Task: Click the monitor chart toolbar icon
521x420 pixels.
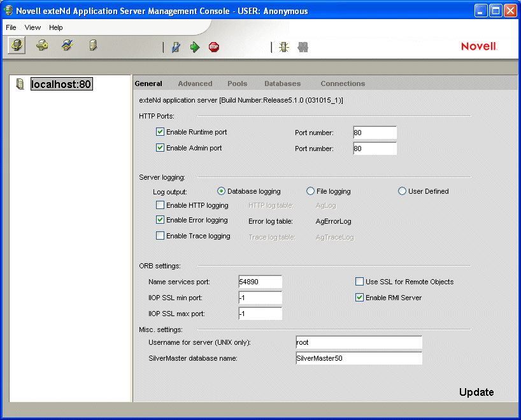Action: [67, 46]
